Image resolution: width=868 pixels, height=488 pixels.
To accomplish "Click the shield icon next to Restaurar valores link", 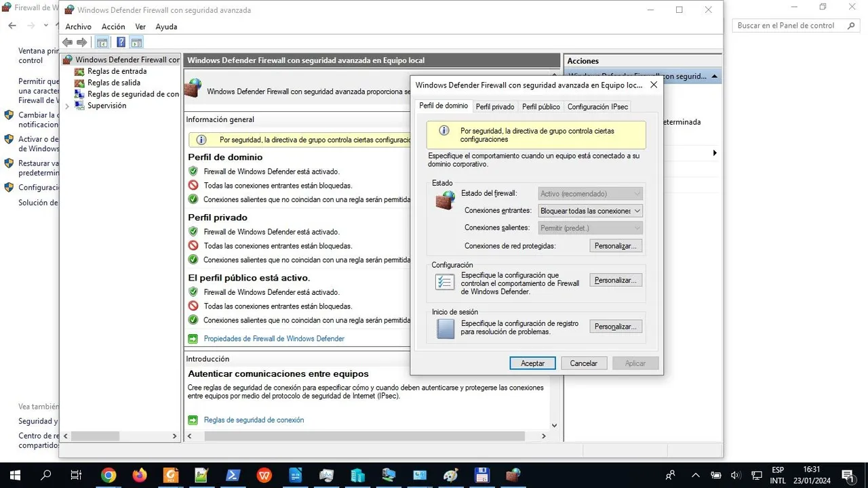I will click(x=9, y=163).
